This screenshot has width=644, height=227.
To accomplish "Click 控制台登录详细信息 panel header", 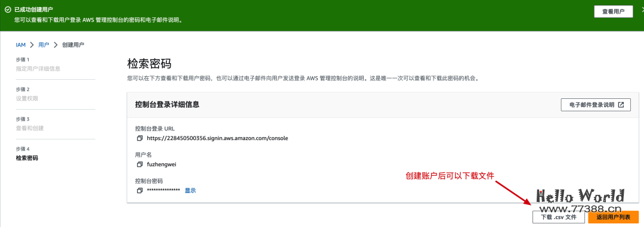I will (167, 105).
